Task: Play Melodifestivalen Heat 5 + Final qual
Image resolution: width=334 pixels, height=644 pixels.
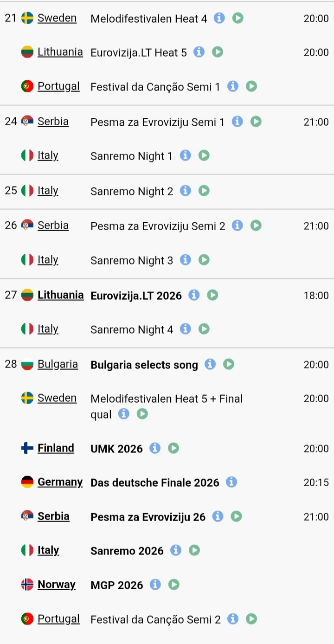Action: click(x=142, y=414)
